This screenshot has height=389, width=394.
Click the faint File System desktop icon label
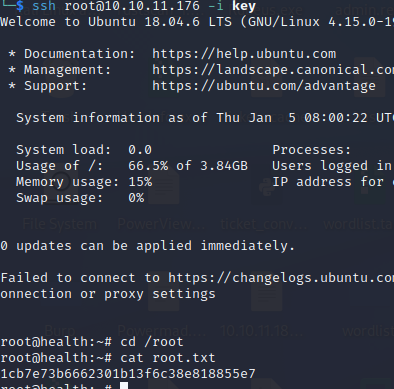coord(60,224)
